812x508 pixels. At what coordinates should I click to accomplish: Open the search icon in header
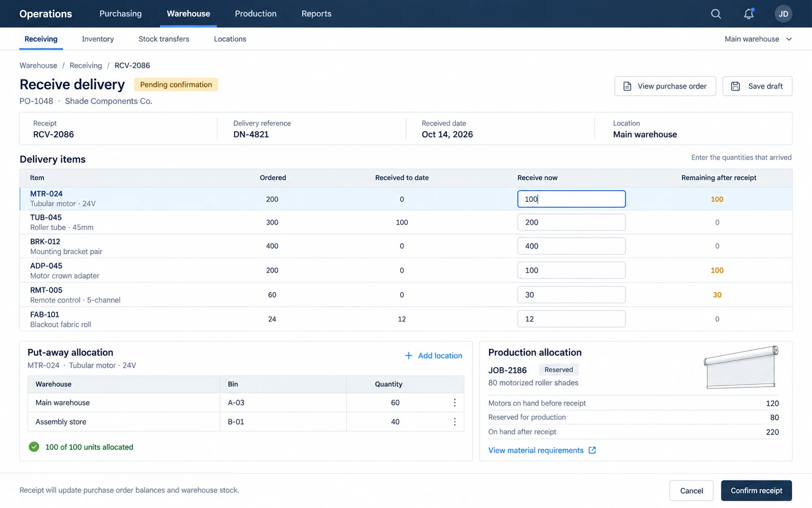coord(716,14)
